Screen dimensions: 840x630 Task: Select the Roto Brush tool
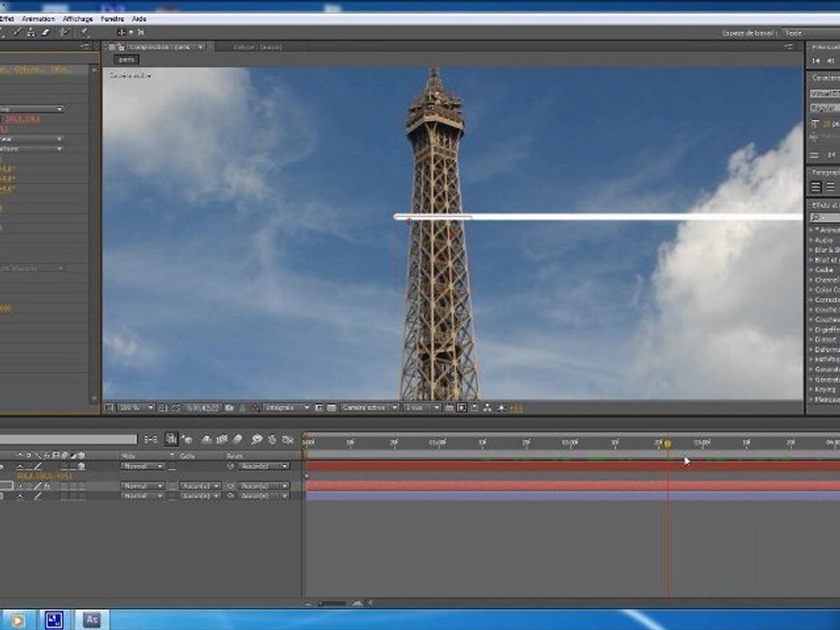pyautogui.click(x=66, y=32)
